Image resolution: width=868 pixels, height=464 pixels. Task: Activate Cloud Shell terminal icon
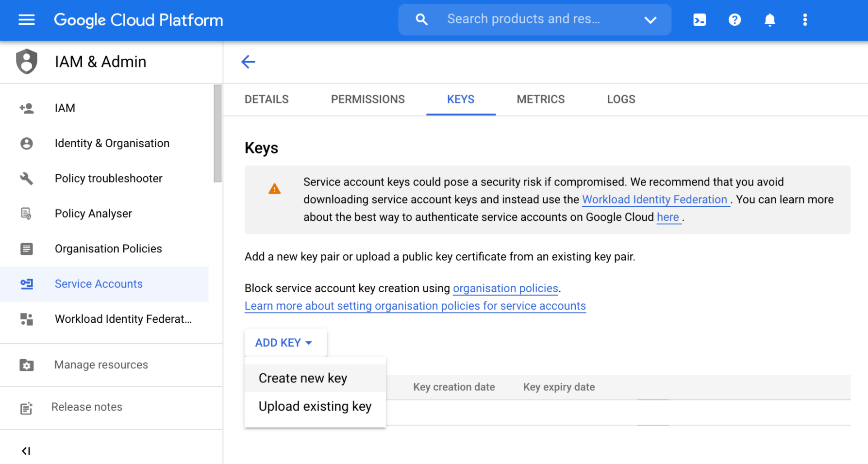pos(700,20)
